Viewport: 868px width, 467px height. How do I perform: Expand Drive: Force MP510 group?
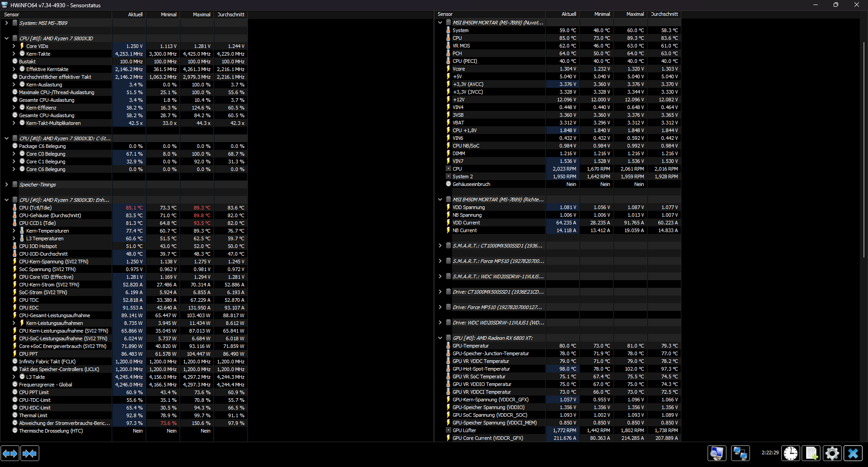pos(440,307)
